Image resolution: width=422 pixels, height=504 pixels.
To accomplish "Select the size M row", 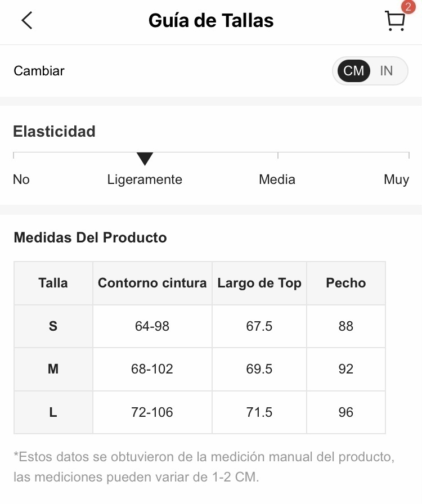I will tap(200, 369).
